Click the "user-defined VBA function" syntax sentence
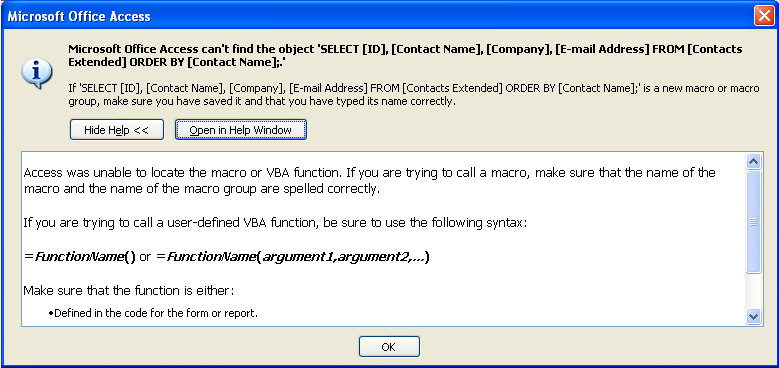This screenshot has height=368, width=779. click(275, 222)
